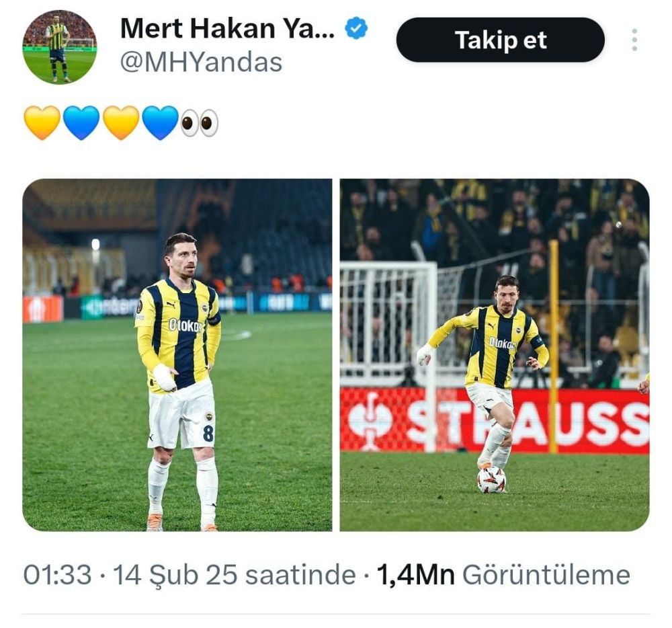
Task: Open the Mert Hakan Ya... display name
Action: click(227, 28)
